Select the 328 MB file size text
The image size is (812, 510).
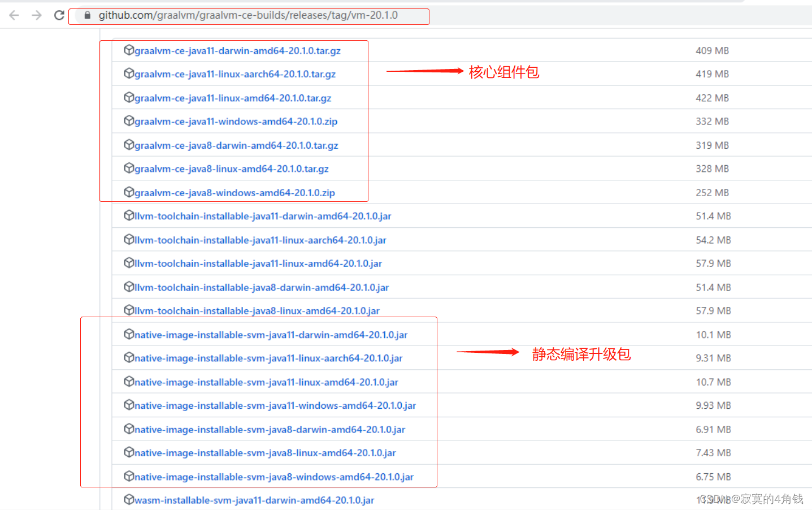coord(712,169)
